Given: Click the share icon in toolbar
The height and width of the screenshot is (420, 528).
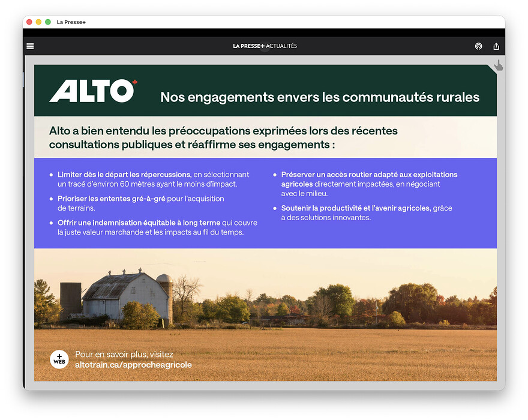Looking at the screenshot, I should [x=496, y=46].
